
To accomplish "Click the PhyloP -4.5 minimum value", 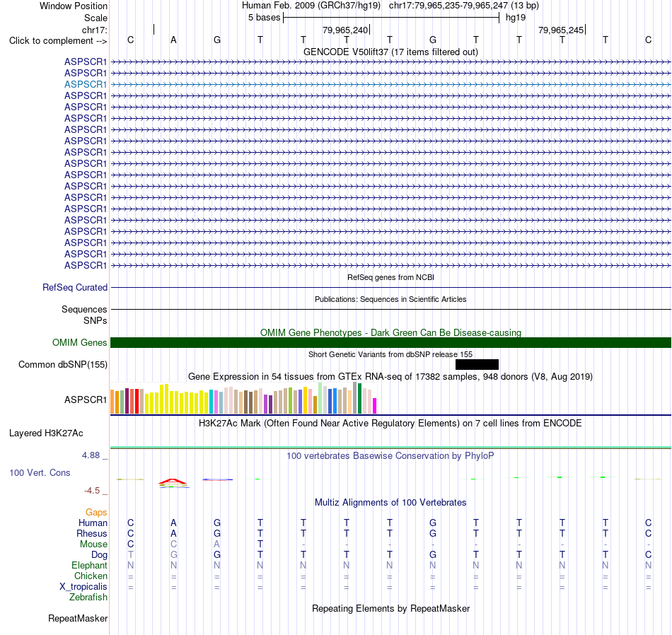I will click(x=92, y=491).
